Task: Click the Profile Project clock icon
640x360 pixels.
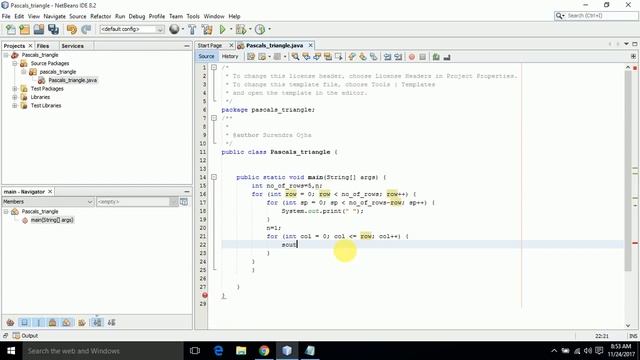Action: [x=260, y=29]
